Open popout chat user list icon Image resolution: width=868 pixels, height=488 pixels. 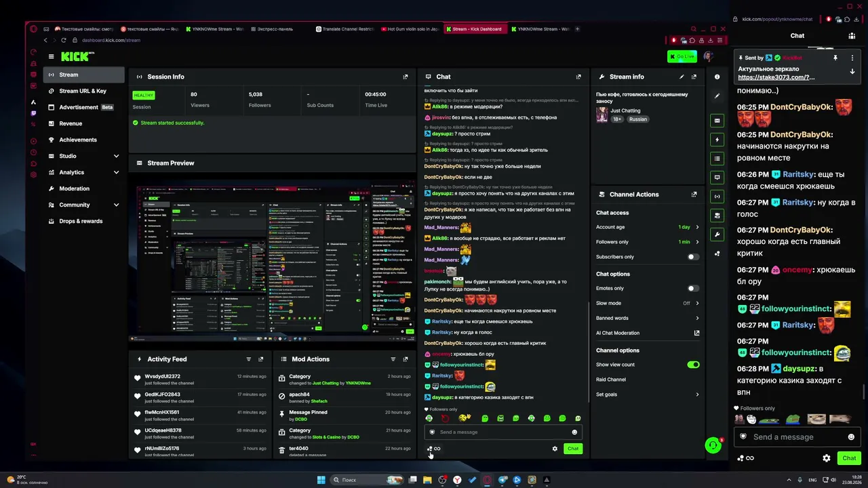point(852,36)
